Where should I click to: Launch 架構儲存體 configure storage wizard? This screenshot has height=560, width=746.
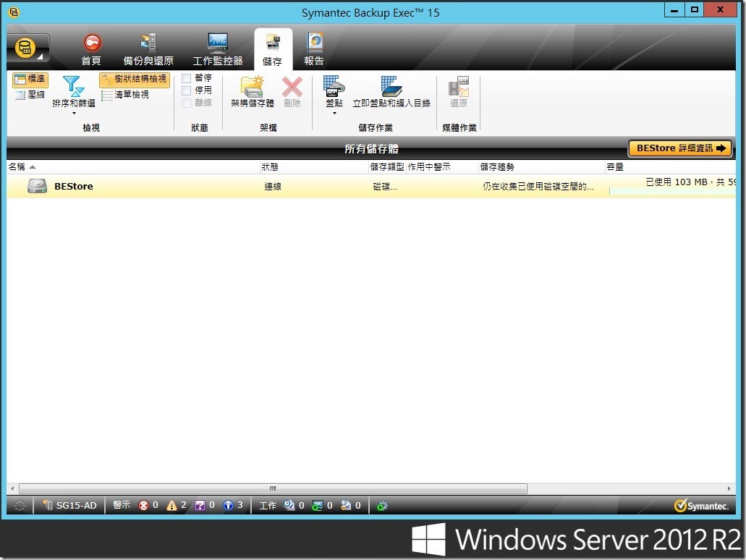click(x=252, y=92)
